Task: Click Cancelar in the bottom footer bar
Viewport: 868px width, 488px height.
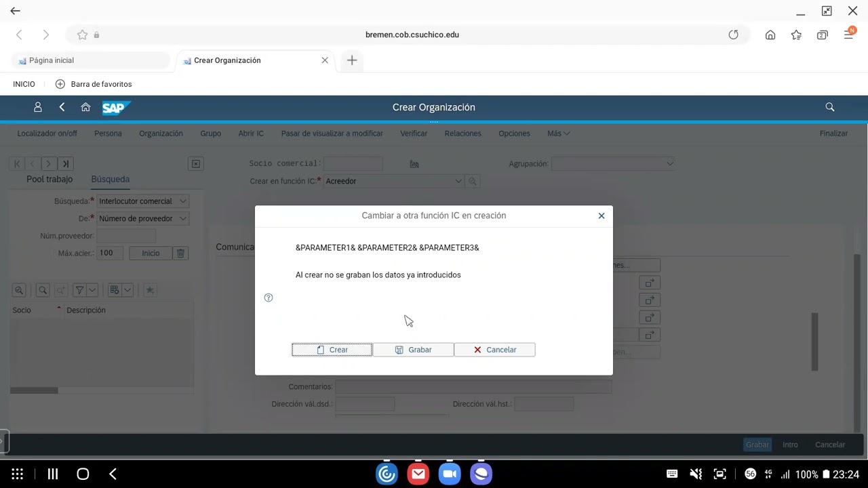Action: [830, 445]
